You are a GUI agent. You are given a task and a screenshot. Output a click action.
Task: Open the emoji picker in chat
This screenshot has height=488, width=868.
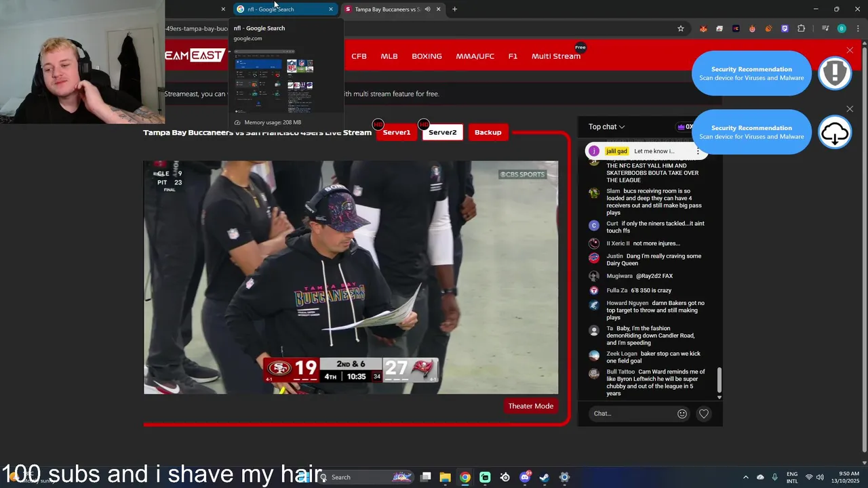(x=682, y=413)
